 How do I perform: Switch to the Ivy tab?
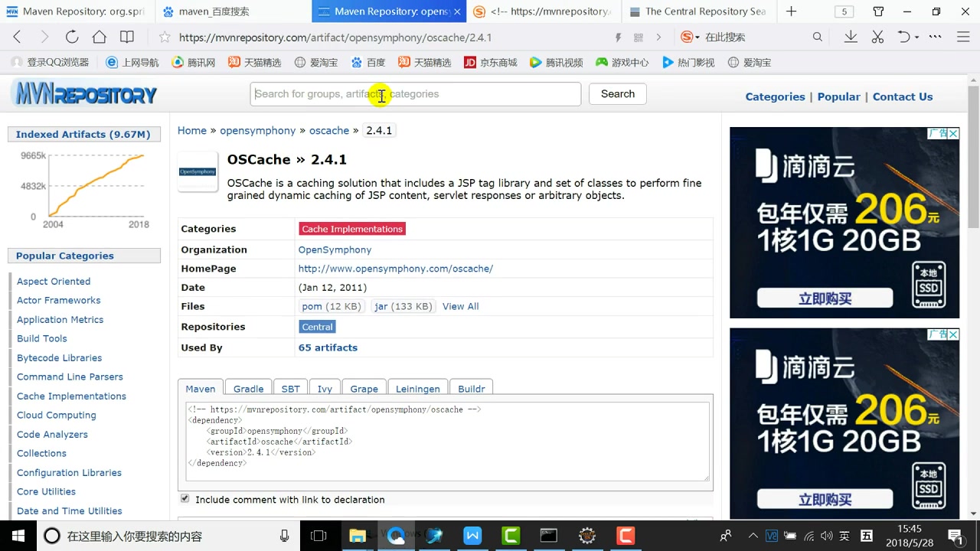click(325, 389)
